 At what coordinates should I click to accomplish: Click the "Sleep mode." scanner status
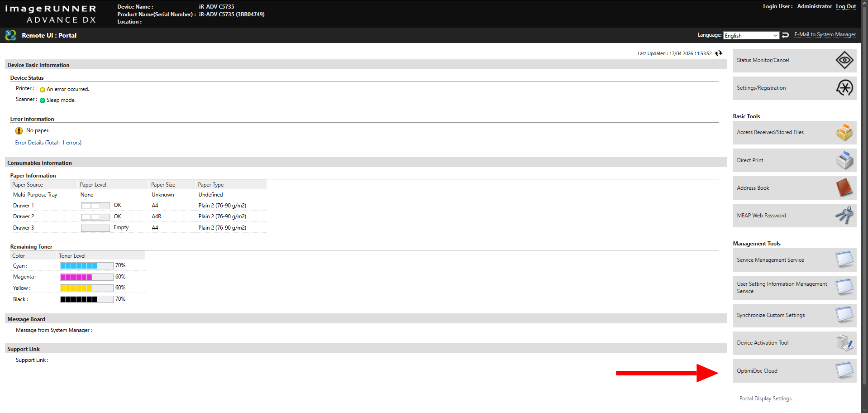pyautogui.click(x=61, y=100)
